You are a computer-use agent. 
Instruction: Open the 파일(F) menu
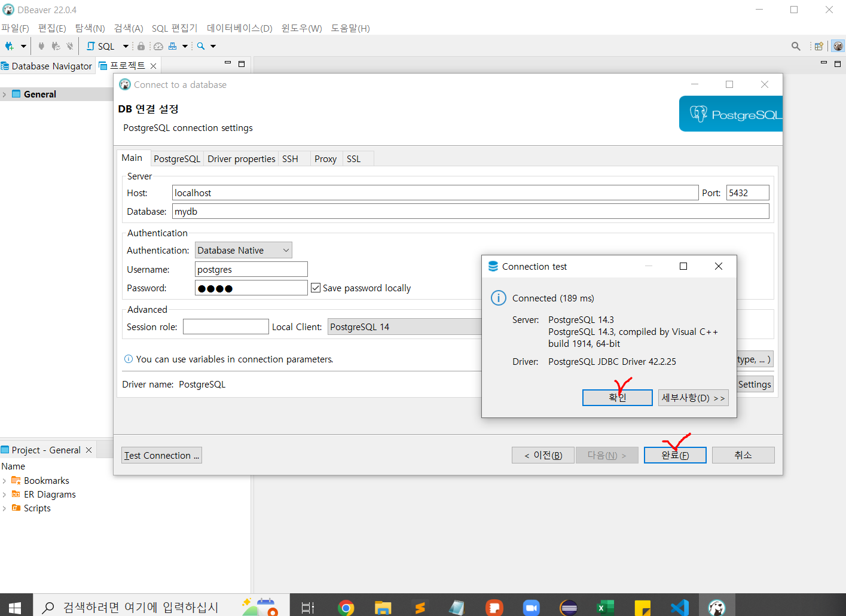[x=15, y=28]
